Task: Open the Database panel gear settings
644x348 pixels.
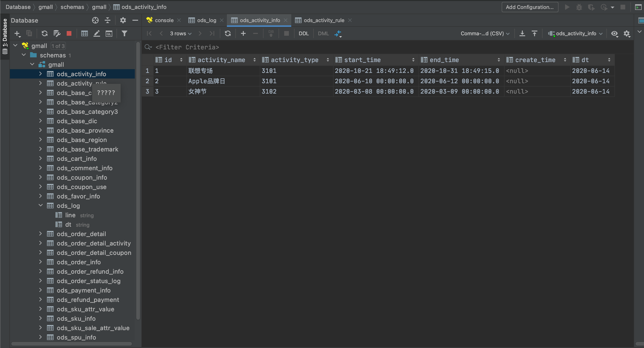Action: (123, 20)
